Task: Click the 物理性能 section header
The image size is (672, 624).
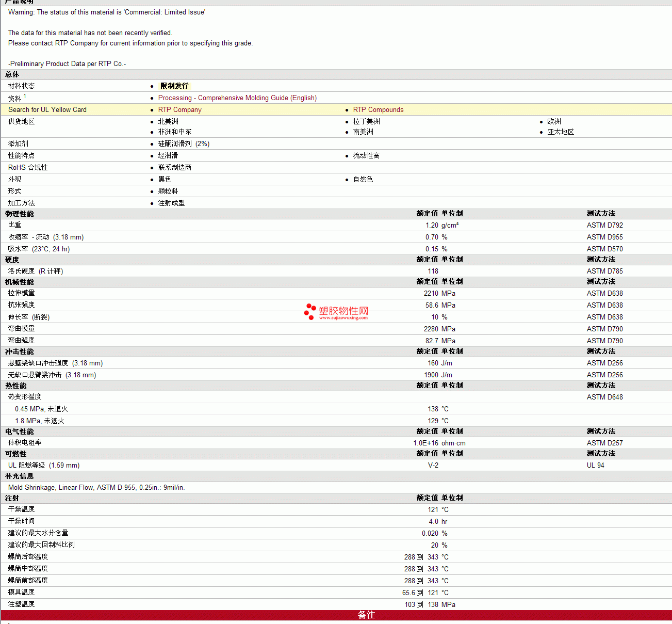Action: point(20,214)
